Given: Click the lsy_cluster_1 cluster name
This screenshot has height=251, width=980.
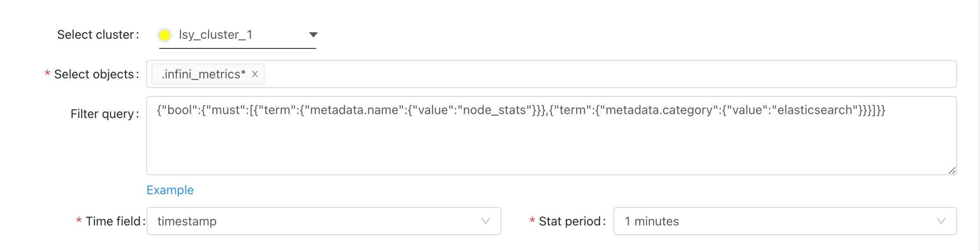Looking at the screenshot, I should coord(215,35).
